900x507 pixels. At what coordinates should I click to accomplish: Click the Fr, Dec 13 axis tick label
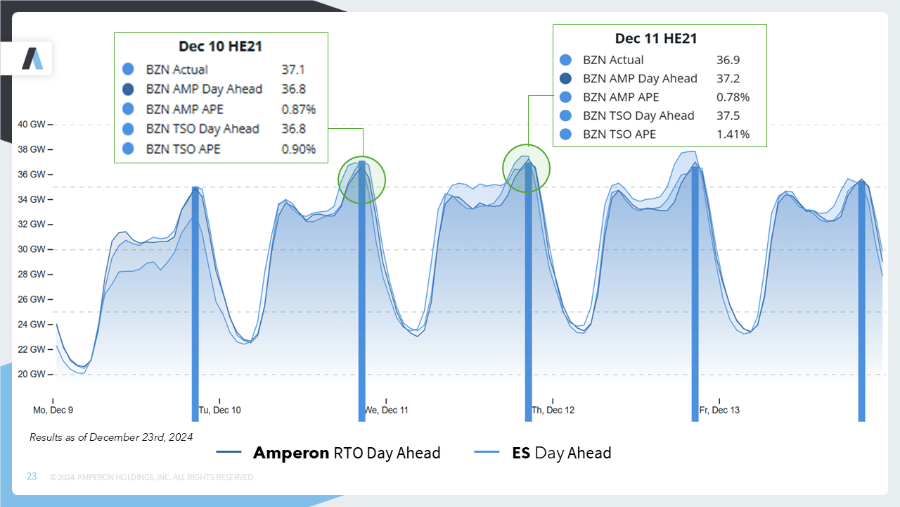tap(719, 410)
